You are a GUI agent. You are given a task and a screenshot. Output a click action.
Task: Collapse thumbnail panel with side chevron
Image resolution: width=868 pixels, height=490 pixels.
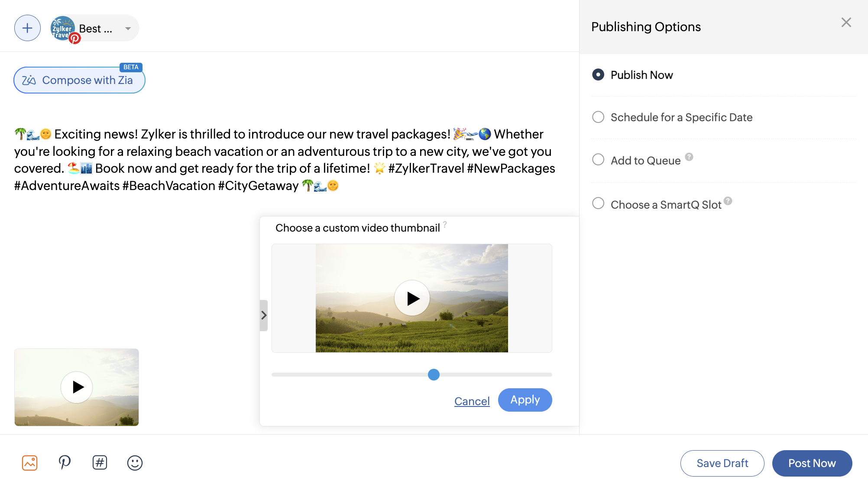264,315
